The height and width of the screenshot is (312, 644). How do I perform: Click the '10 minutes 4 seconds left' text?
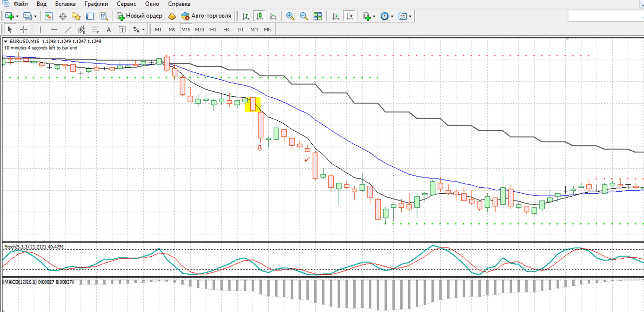click(41, 48)
